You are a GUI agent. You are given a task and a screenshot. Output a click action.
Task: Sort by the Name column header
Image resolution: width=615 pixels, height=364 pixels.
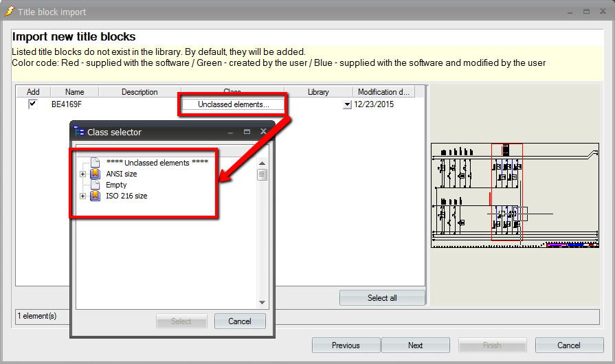75,92
